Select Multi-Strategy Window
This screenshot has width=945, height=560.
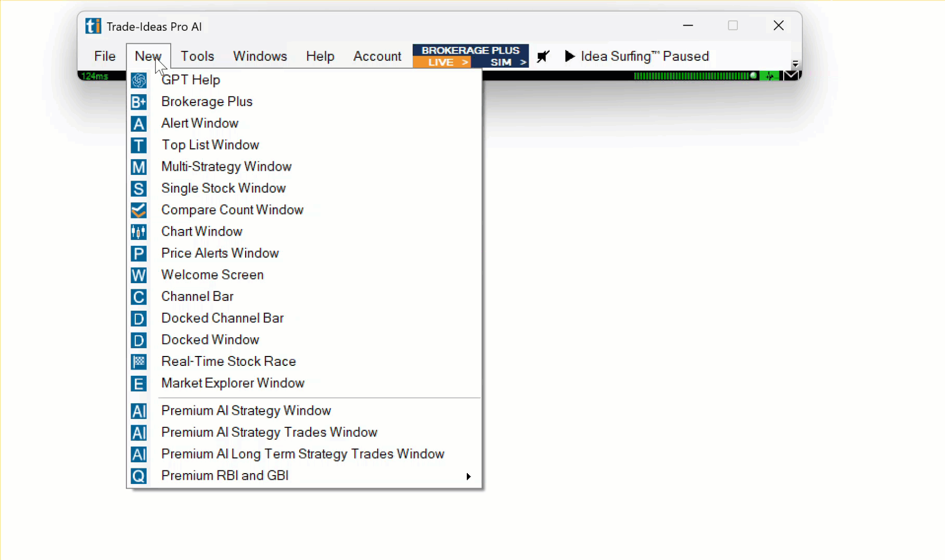point(304,167)
